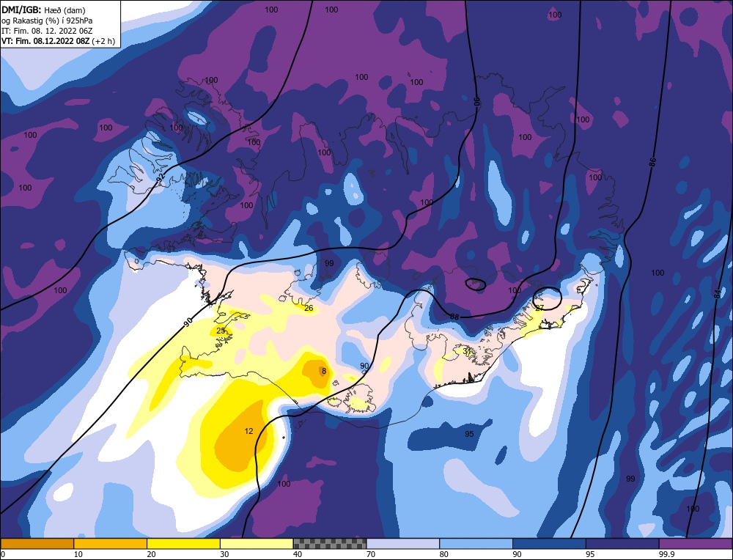Click the legend tick label '40'
This screenshot has width=733, height=560.
pyautogui.click(x=298, y=554)
